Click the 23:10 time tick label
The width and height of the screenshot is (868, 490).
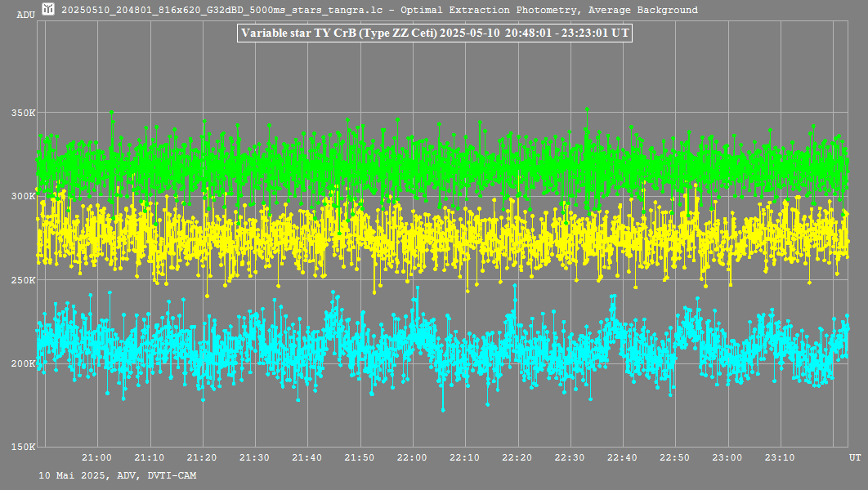point(779,457)
